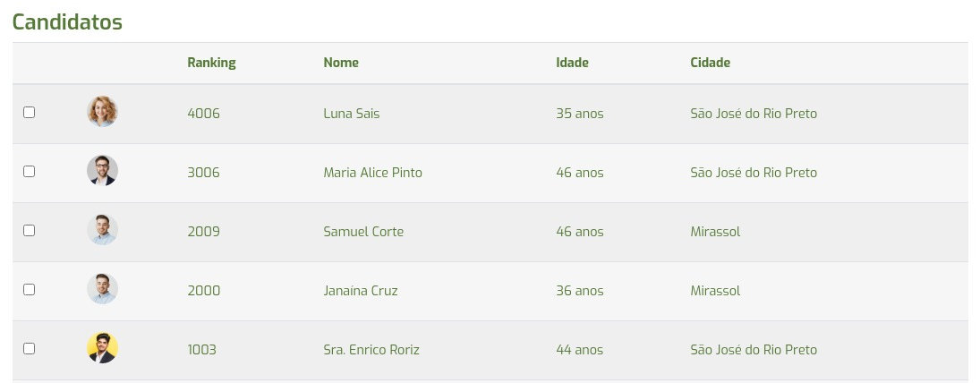This screenshot has height=383, width=980.
Task: Click ranking number 2000
Action: [x=203, y=291]
